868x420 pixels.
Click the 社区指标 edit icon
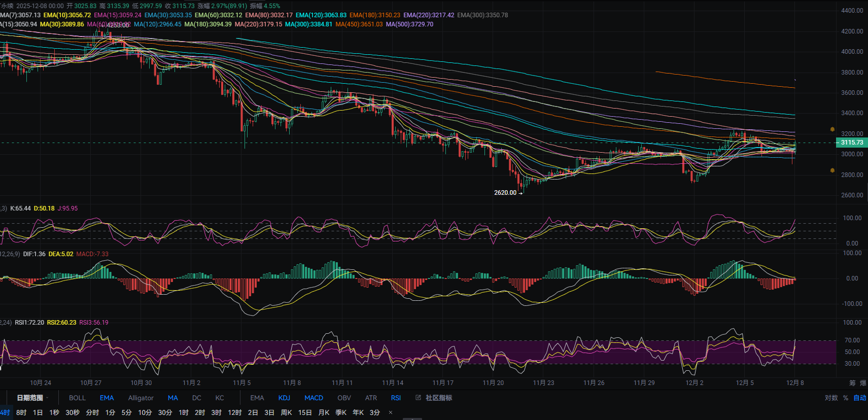(419, 398)
